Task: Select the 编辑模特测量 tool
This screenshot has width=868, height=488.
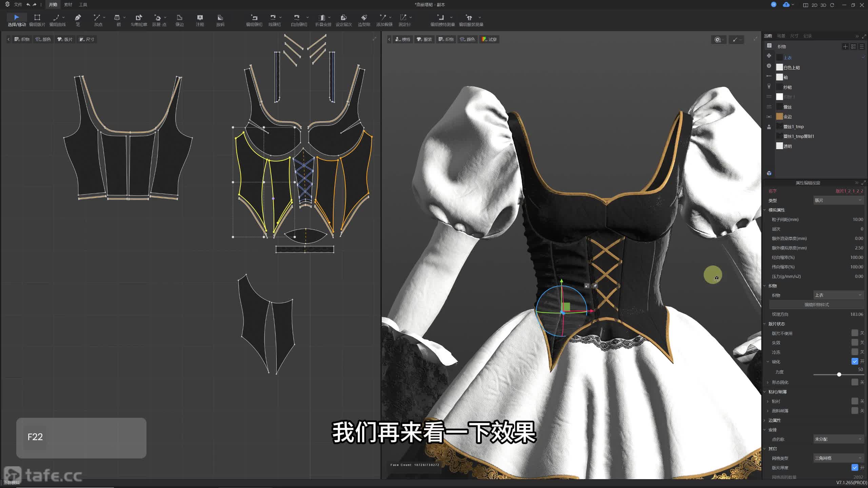Action: (442, 20)
